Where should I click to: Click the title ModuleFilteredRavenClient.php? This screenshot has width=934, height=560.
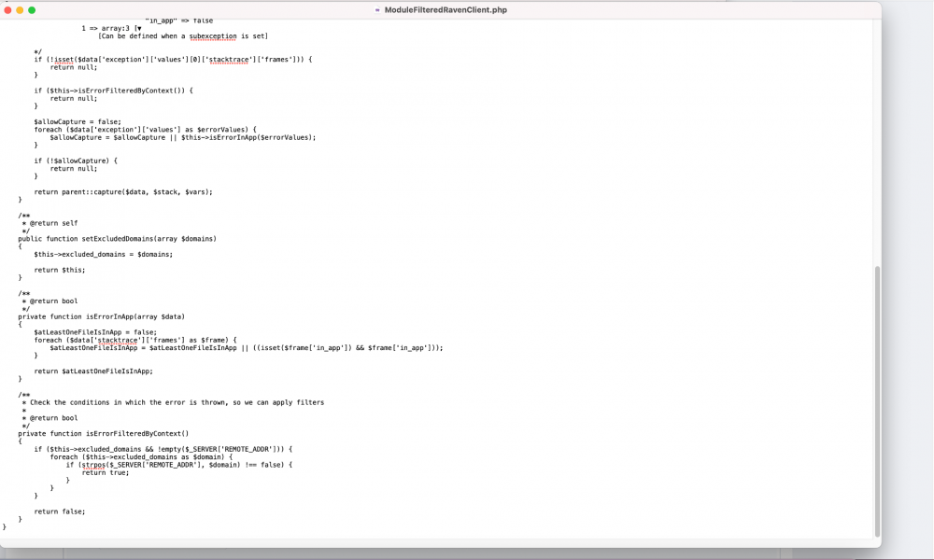446,10
